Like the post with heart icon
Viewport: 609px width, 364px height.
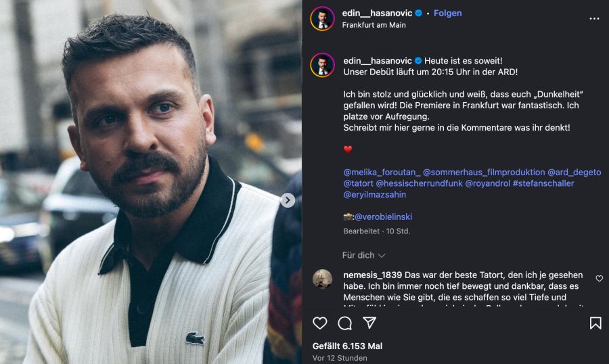coord(320,323)
